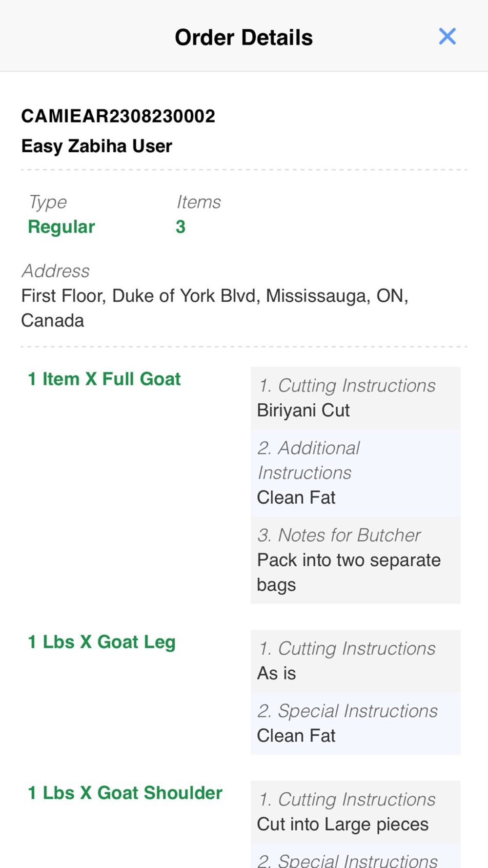This screenshot has width=488, height=868.
Task: Select the Full Goat order item
Action: click(104, 379)
